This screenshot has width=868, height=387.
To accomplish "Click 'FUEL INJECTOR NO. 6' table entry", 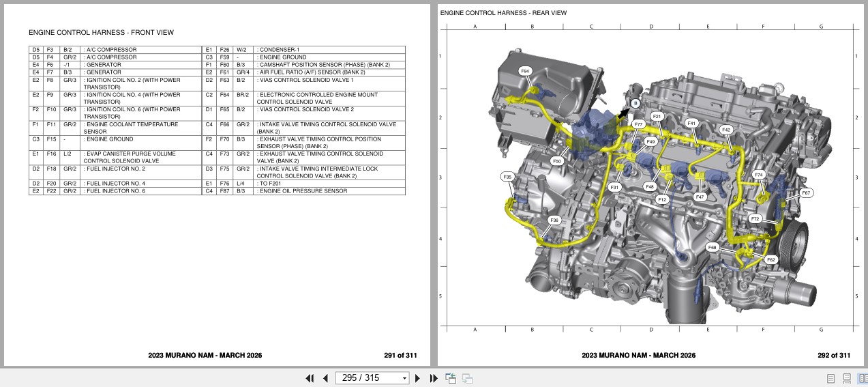I will tap(115, 191).
